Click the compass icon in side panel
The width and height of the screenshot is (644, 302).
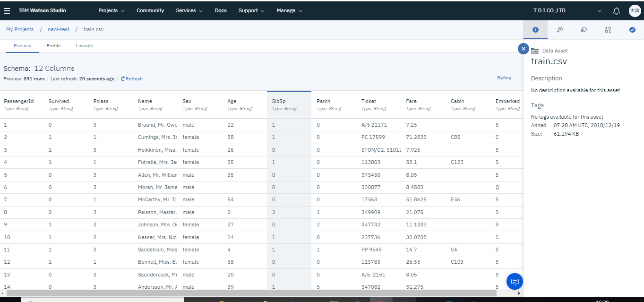632,30
